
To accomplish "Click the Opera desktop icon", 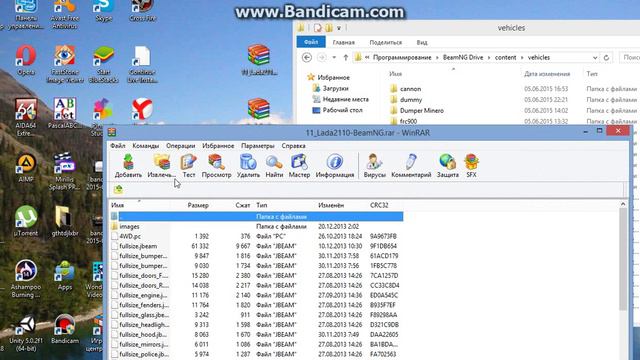I will pos(26,60).
